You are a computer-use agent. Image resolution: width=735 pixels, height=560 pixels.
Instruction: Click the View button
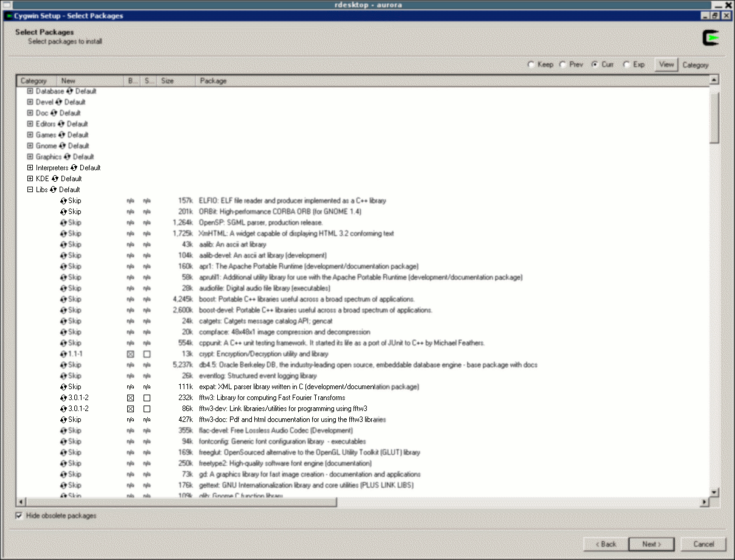[x=666, y=64]
